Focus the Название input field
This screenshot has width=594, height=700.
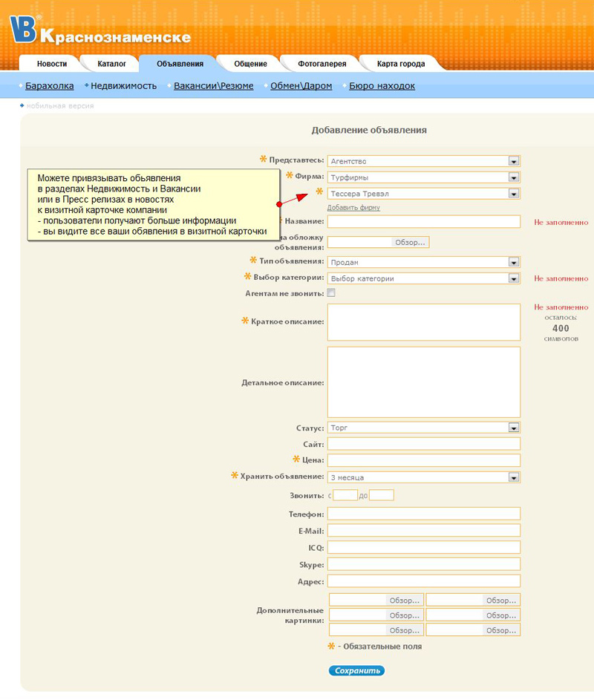[424, 221]
